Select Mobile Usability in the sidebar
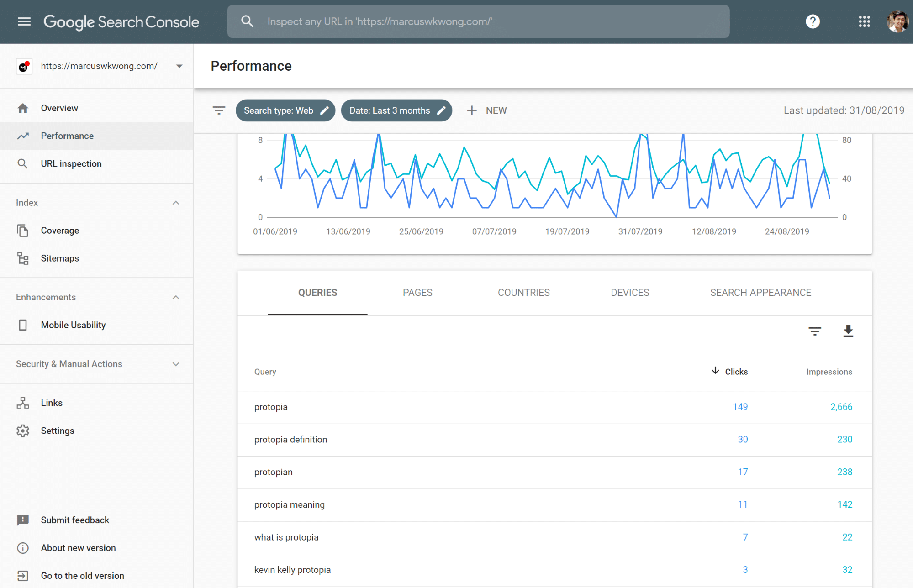The image size is (913, 588). (73, 325)
